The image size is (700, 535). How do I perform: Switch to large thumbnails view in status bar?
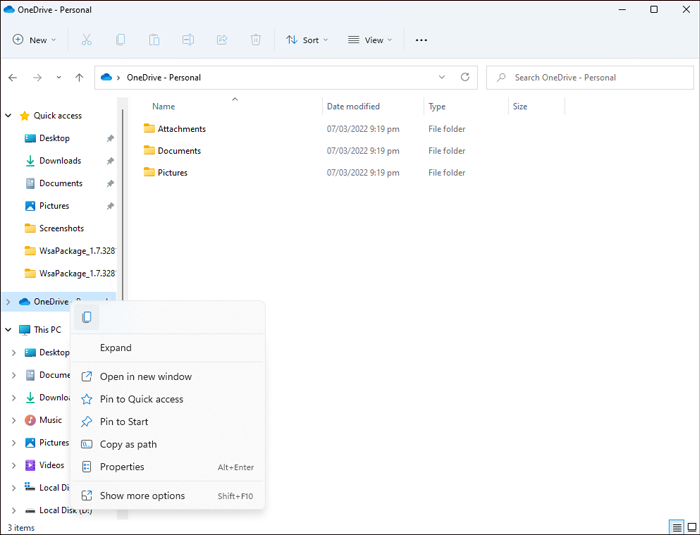pyautogui.click(x=692, y=527)
